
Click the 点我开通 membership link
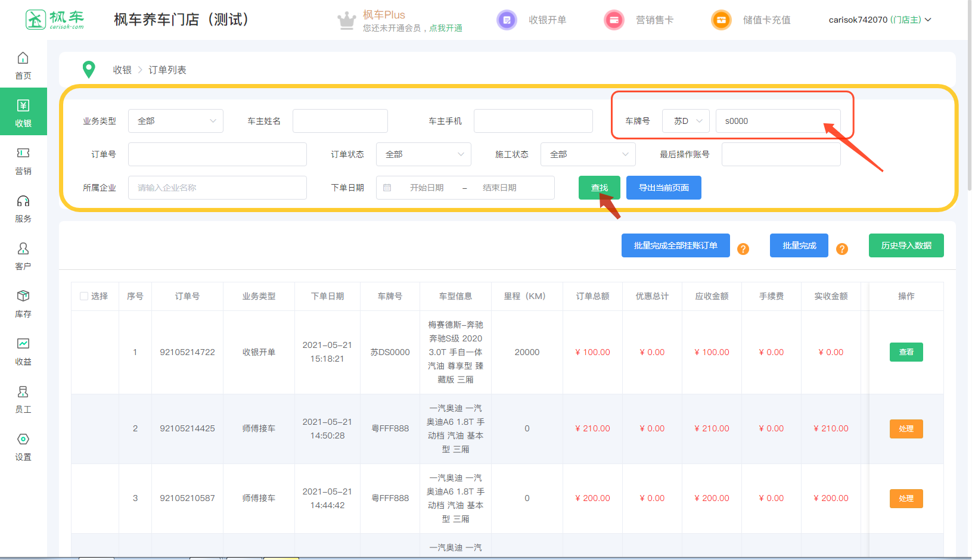pyautogui.click(x=446, y=28)
